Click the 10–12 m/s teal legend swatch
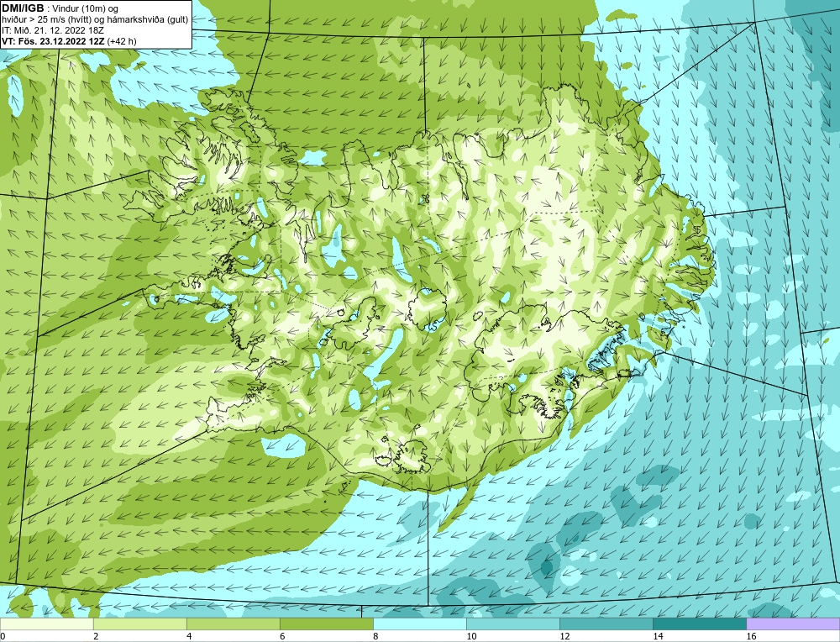 513,624
